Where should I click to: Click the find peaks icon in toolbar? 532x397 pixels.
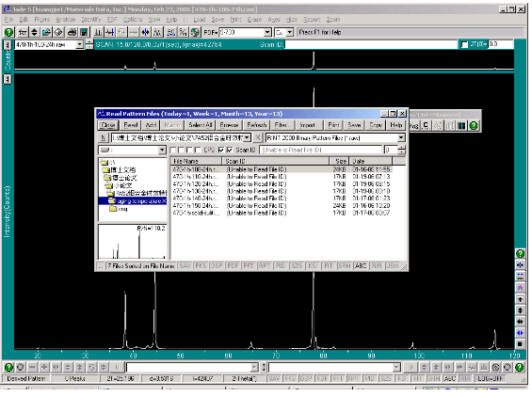[98, 32]
